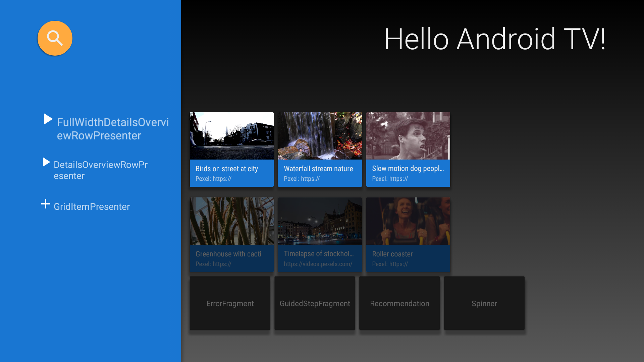The image size is (644, 362).
Task: Launch the GuidedStepFragment example
Action: (x=315, y=303)
